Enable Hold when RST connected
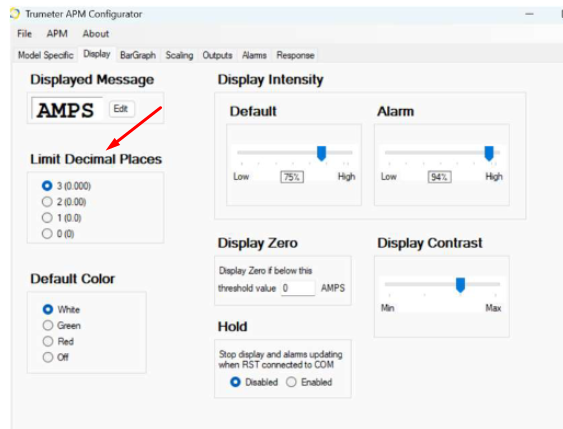This screenshot has width=563, height=429. 309,382
